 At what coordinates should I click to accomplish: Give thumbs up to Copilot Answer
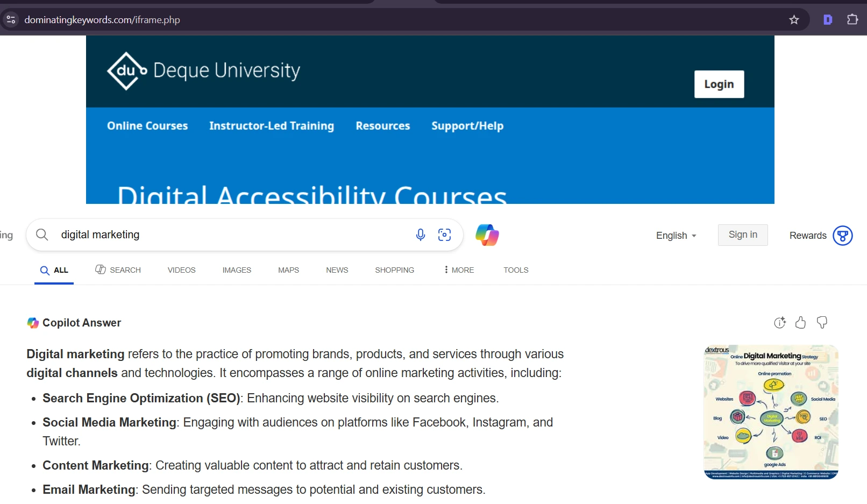(800, 323)
